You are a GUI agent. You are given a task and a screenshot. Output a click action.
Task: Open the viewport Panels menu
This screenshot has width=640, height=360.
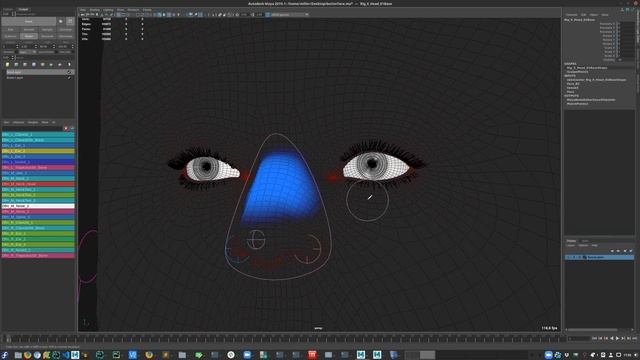coord(147,10)
